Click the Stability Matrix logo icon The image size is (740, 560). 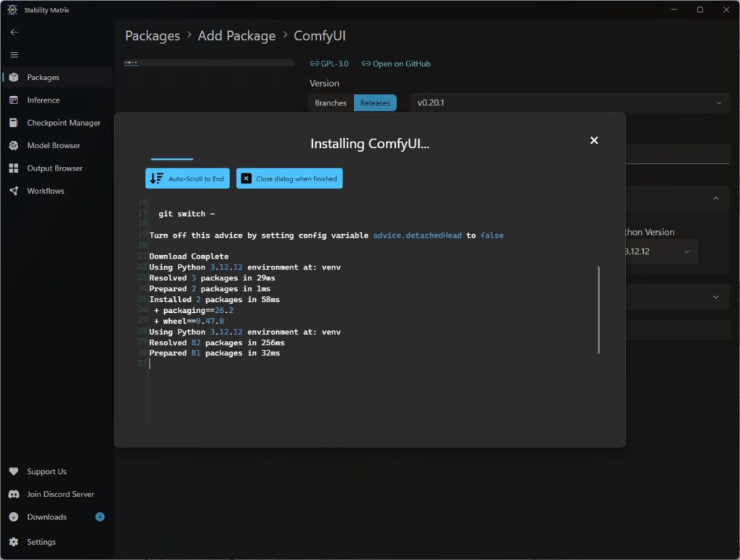pyautogui.click(x=13, y=10)
